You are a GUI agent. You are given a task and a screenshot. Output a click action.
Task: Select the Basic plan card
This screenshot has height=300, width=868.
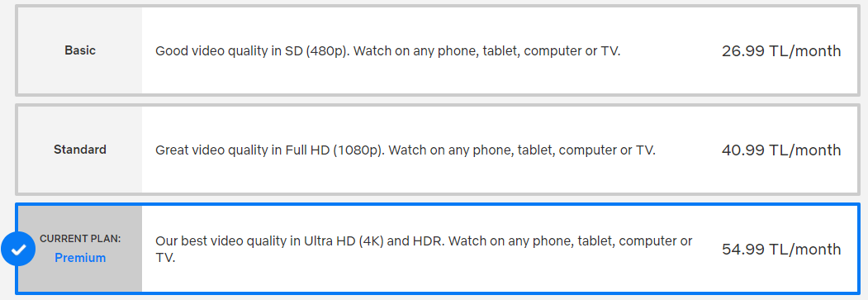coord(438,50)
